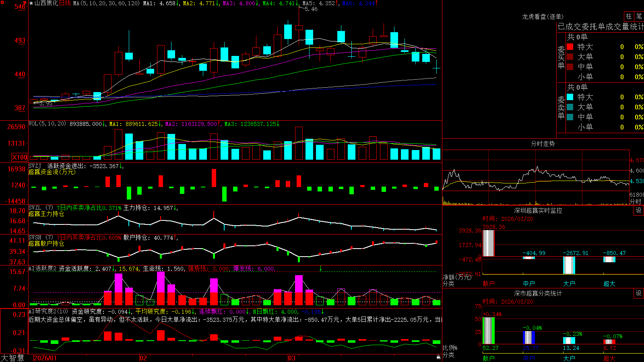Click the 近期大资金总体偏空 analysis text line
This screenshot has height=362, width=644.
[235, 319]
